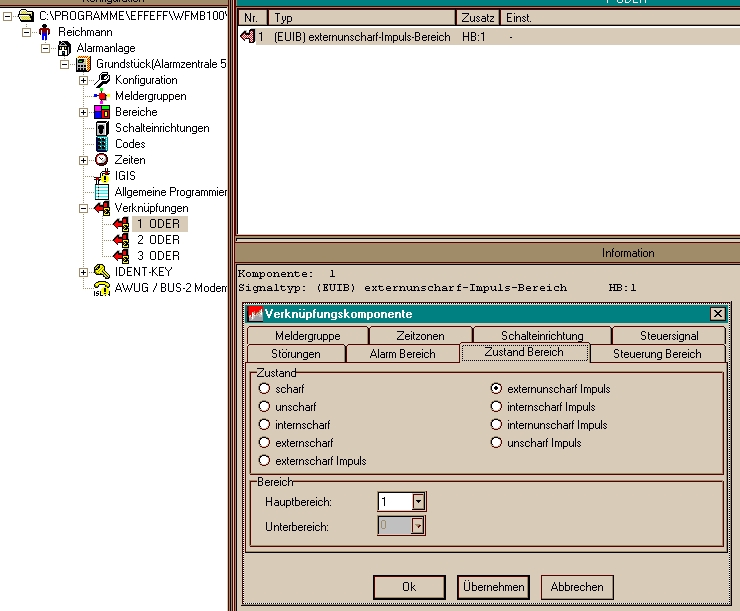Switch to the Meldergruppe tab
Viewport: 740px width, 611px height.
click(307, 336)
